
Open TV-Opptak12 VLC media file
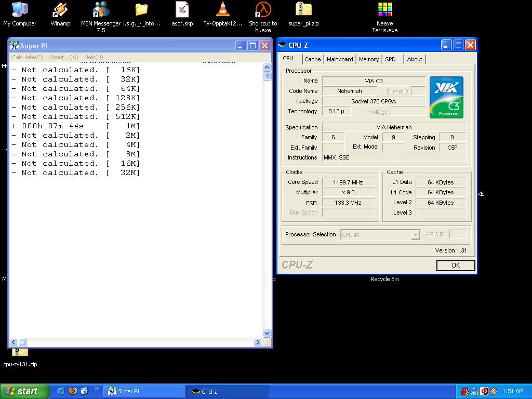coord(223,14)
